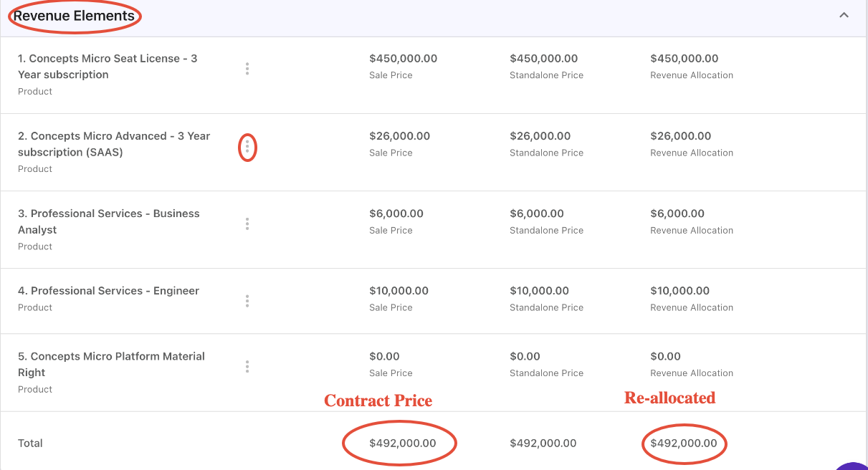Image resolution: width=868 pixels, height=470 pixels.
Task: Click the $450,000.00 Revenue Allocation value
Action: 684,59
